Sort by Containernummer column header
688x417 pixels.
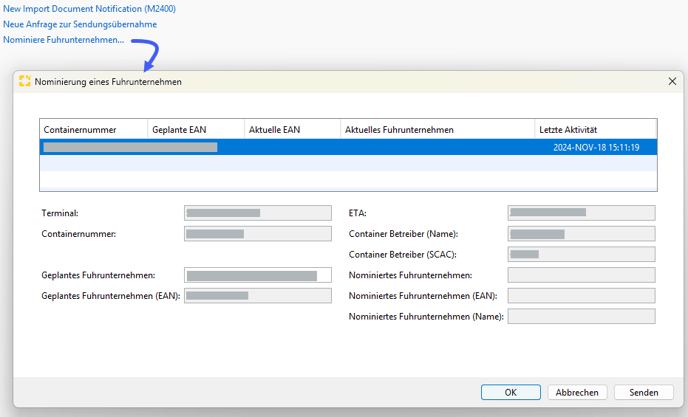(x=80, y=130)
